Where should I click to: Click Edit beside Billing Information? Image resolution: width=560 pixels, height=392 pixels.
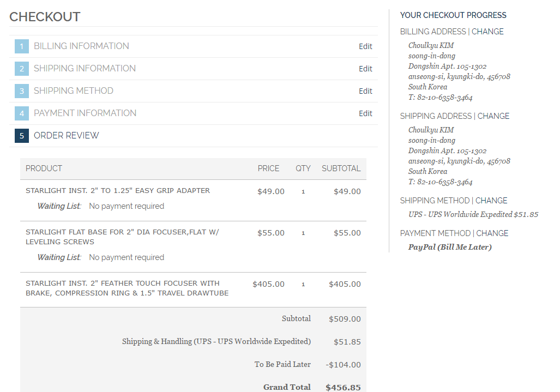[x=365, y=46]
